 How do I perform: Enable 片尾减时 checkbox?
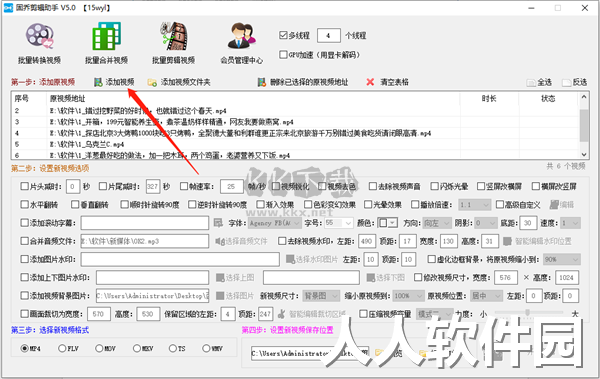(103, 186)
